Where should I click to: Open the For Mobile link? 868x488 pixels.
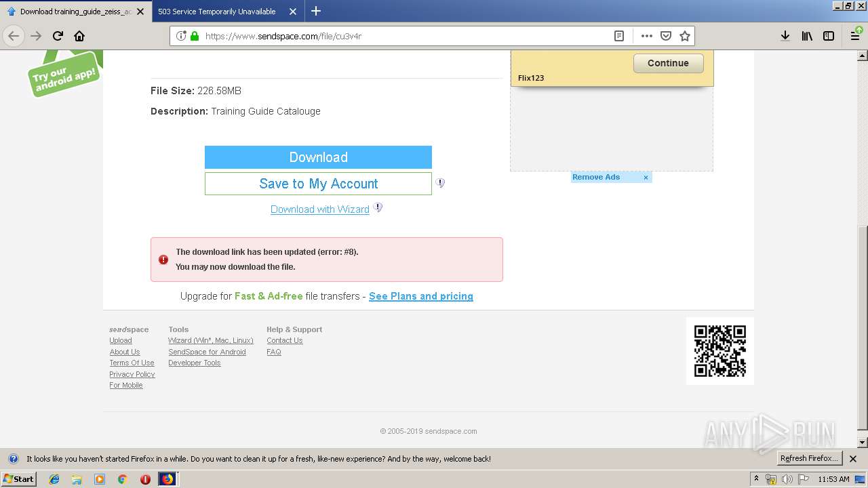pos(126,385)
